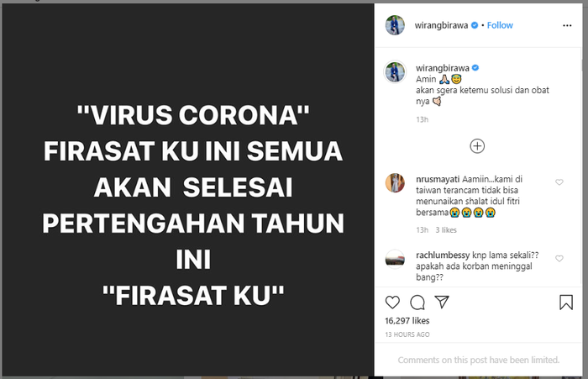Show the 3 likes on nrusmayati's comment
Viewport: 588px width, 379px height.
(x=446, y=230)
